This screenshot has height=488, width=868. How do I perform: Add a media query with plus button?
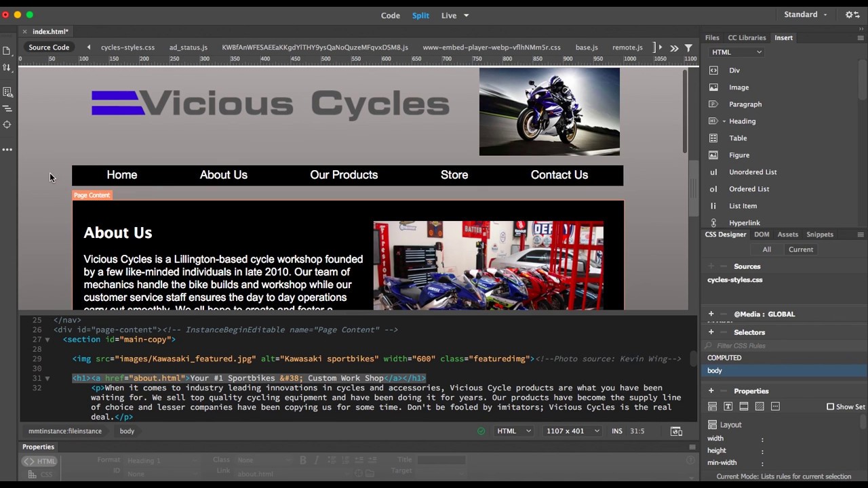(711, 314)
